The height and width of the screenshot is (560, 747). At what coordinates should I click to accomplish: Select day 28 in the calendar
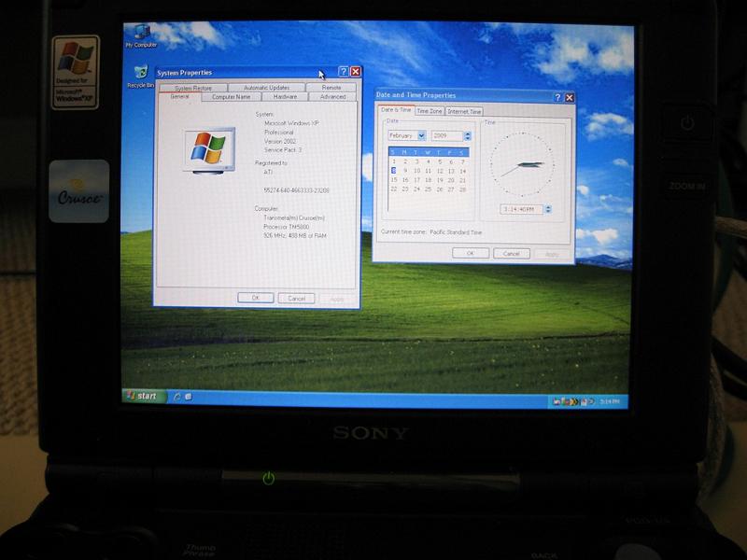pos(462,189)
